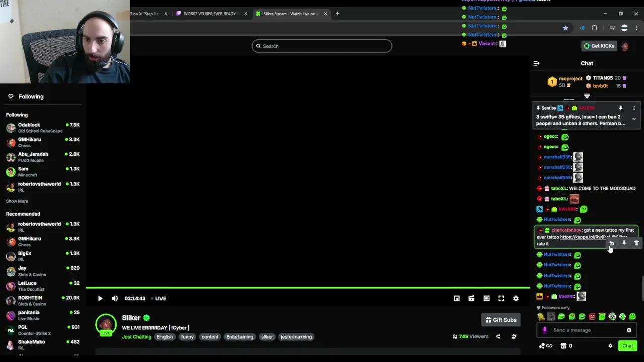The height and width of the screenshot is (362, 644).
Task: Open browser extensions puzzle icon
Action: (595, 28)
